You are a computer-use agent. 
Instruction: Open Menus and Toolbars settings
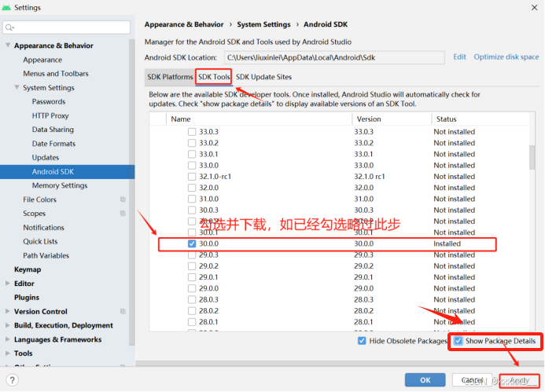click(56, 74)
